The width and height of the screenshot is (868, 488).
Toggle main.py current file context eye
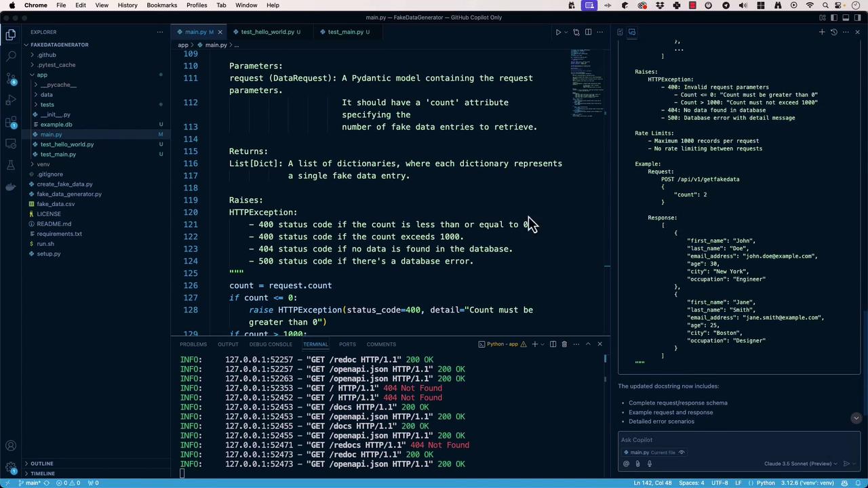pos(682,453)
